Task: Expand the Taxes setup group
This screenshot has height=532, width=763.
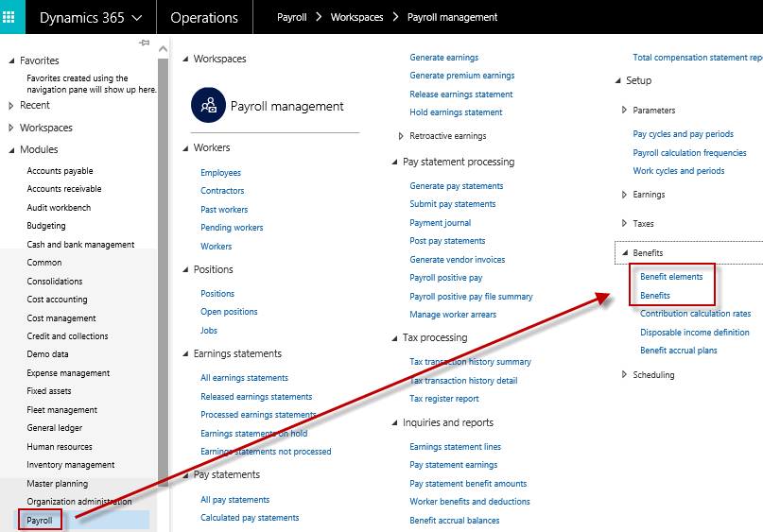Action: tap(624, 223)
